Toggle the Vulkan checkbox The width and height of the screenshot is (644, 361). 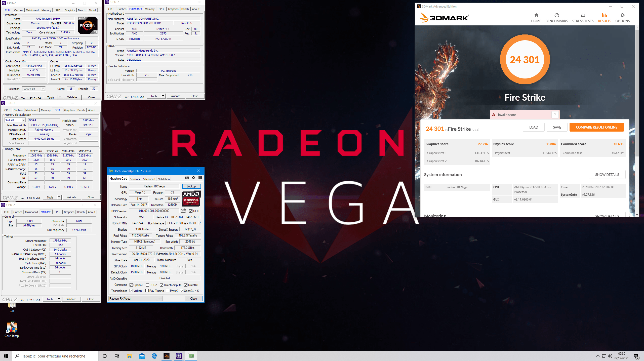click(x=131, y=291)
